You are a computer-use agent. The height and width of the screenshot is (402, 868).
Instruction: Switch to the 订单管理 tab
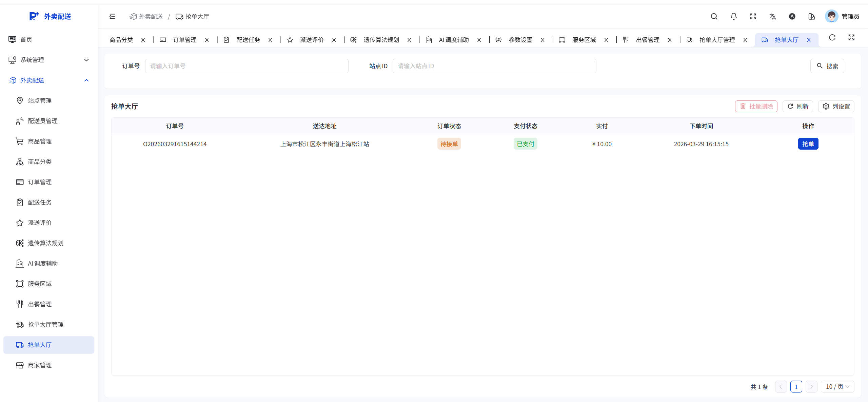coord(184,40)
